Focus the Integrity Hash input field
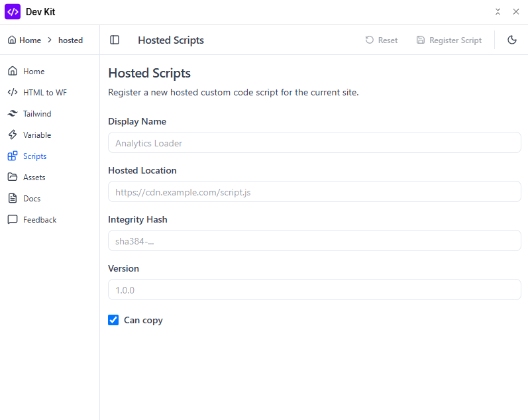Viewport: 528px width, 420px height. point(315,241)
